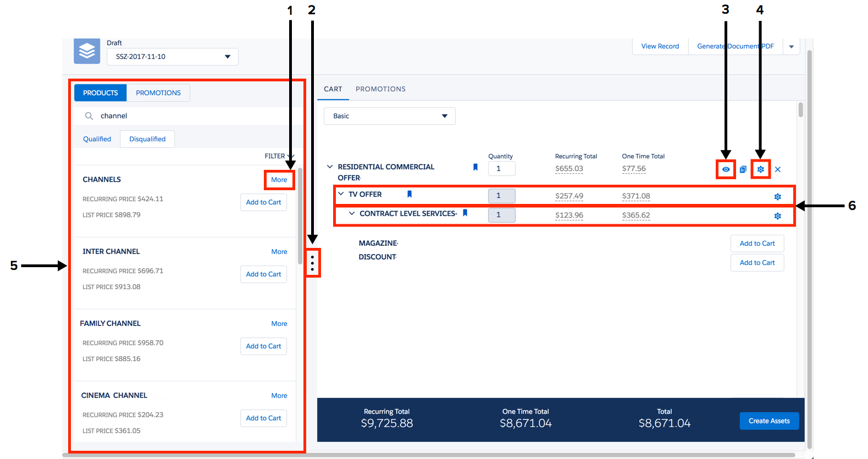
Task: Click the clone icon beside the eye icon
Action: pyautogui.click(x=743, y=169)
